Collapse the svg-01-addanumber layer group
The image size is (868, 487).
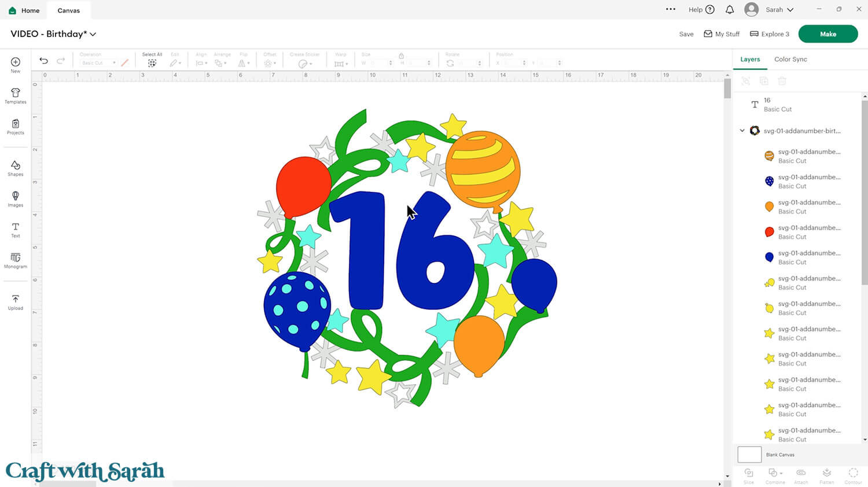pyautogui.click(x=742, y=131)
